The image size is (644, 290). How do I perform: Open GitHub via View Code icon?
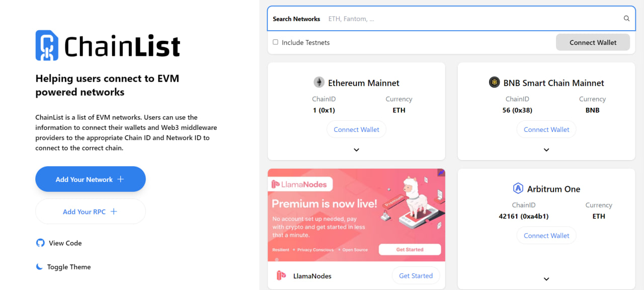pos(40,243)
